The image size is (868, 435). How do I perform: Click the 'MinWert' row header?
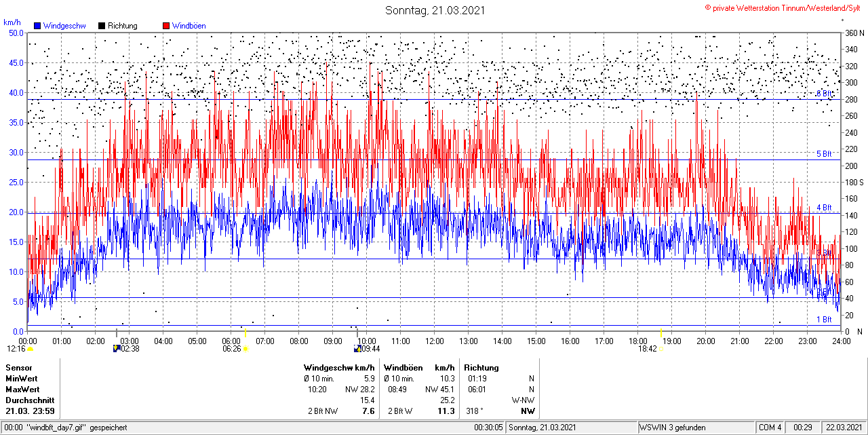point(22,378)
